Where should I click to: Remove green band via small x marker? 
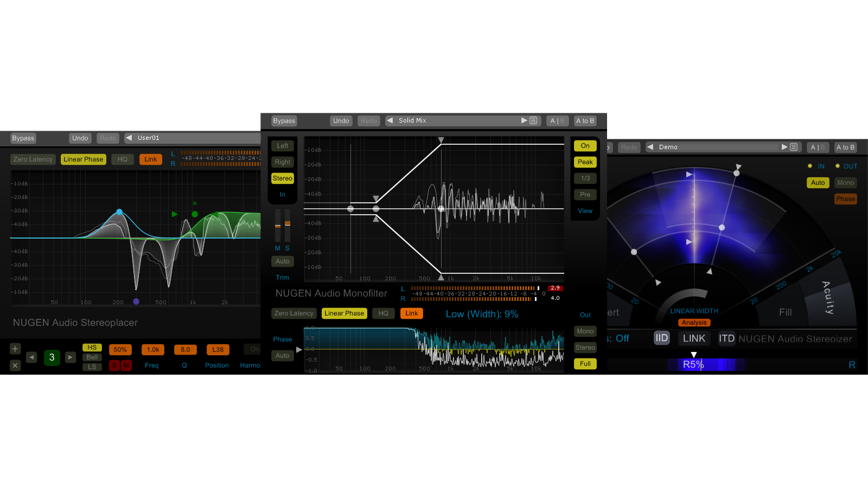click(195, 203)
